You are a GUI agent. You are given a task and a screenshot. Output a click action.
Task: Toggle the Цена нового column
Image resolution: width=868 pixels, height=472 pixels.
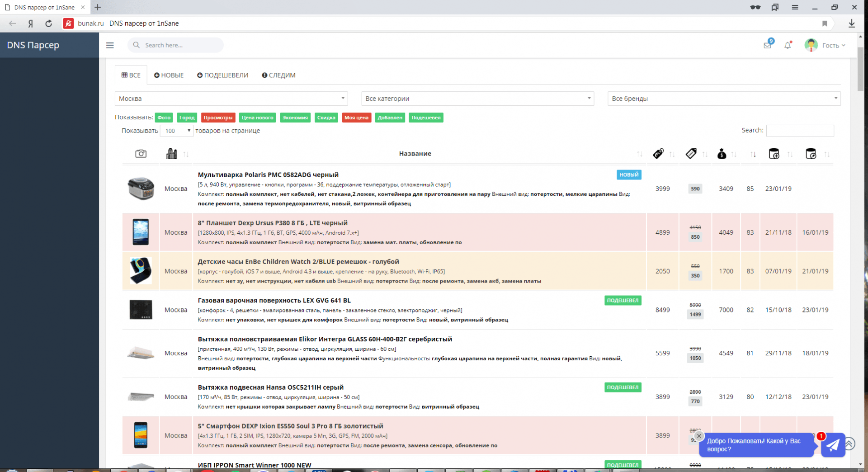pos(258,118)
